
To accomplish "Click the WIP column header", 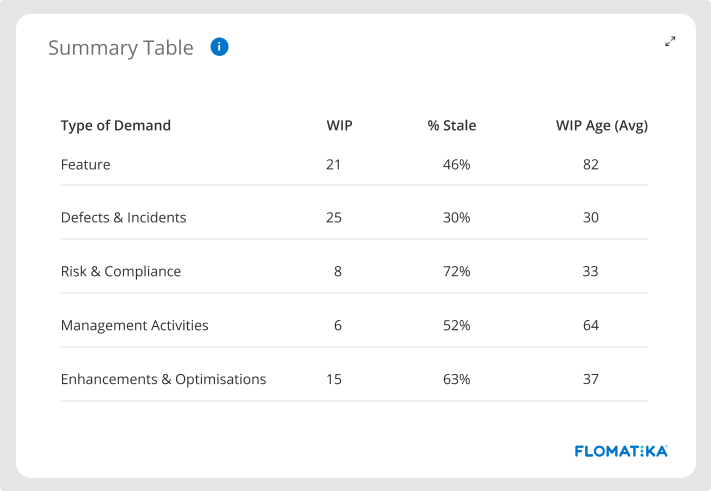I will pos(339,126).
